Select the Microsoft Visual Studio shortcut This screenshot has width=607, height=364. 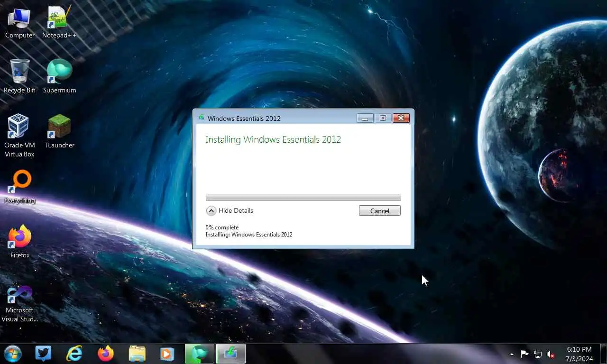[x=19, y=304]
